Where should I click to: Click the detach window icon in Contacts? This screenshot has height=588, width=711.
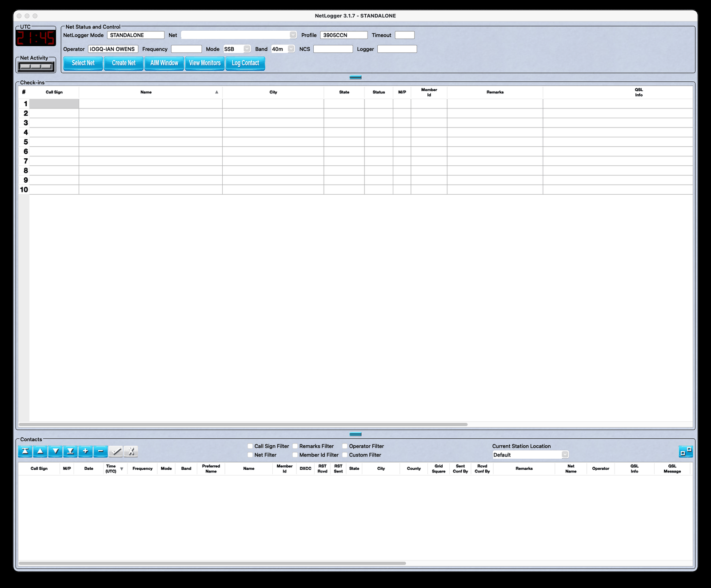tap(686, 452)
